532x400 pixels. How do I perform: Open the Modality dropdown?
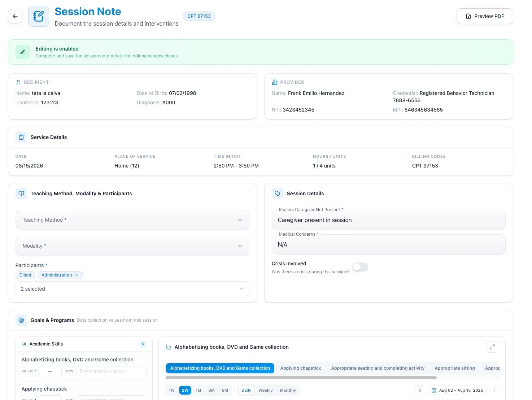(x=132, y=246)
